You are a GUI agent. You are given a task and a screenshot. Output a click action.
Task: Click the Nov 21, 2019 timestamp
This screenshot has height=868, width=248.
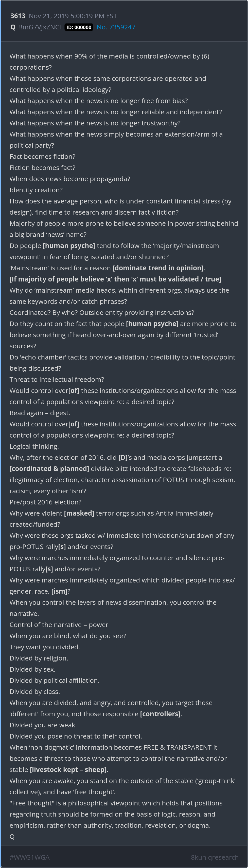[x=73, y=16]
